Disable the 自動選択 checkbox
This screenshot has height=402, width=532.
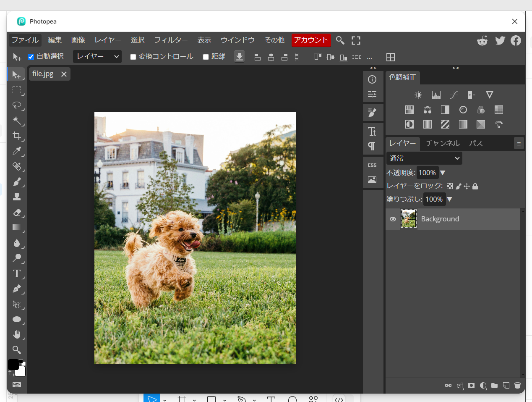pos(31,56)
